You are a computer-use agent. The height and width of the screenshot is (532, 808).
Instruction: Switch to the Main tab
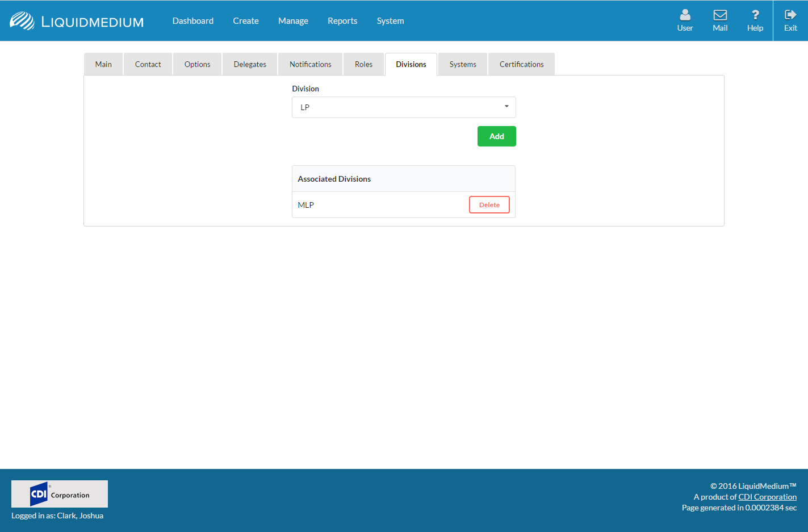103,64
